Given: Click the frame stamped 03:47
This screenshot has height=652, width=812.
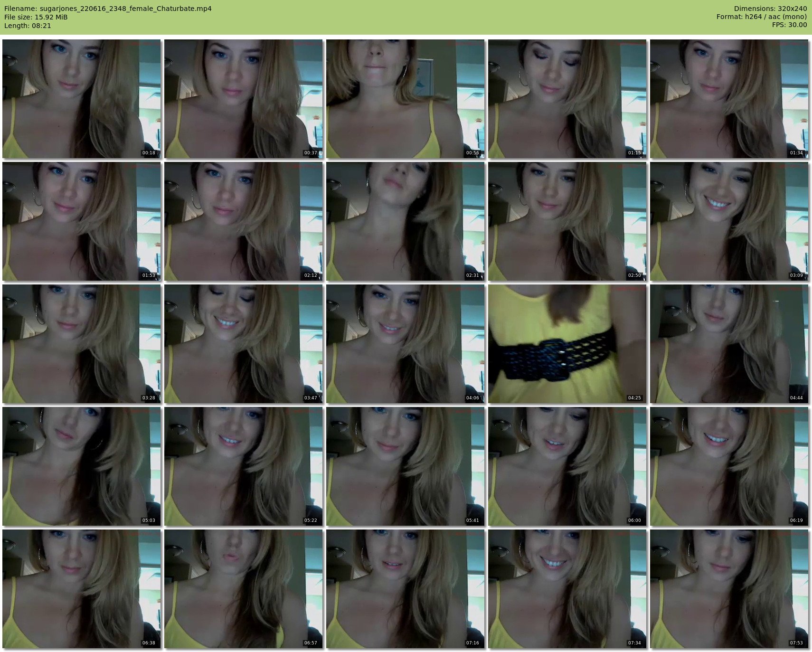Looking at the screenshot, I should (244, 344).
